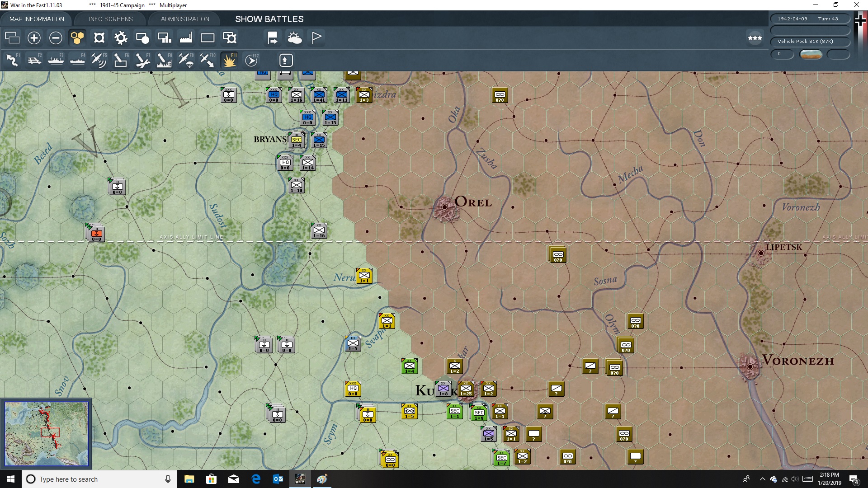Select F9 air drop mission mode
Viewport: 868px width, 488px height.
pyautogui.click(x=185, y=60)
